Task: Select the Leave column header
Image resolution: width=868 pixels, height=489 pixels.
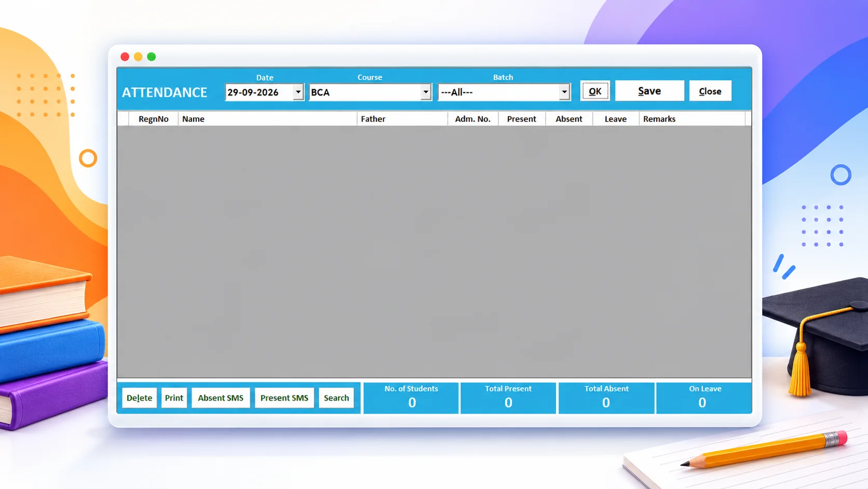Action: click(x=616, y=119)
